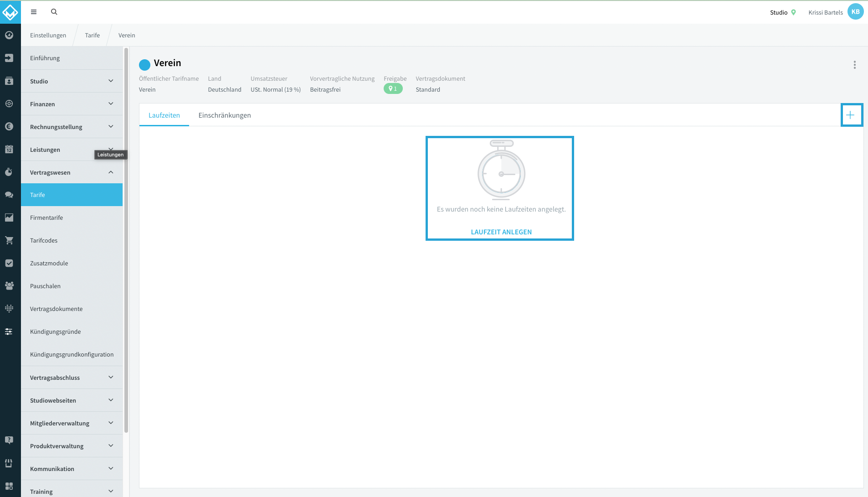Open the settings sliders sidebar icon
Screen dimensions: 868x497
click(9, 331)
